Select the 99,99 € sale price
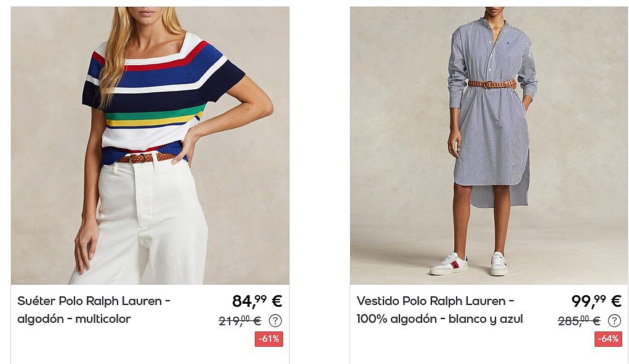The image size is (629, 364). pos(596,301)
